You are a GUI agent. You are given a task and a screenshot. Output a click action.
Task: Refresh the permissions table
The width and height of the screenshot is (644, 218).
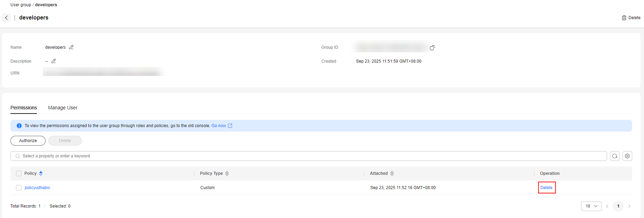pyautogui.click(x=614, y=156)
